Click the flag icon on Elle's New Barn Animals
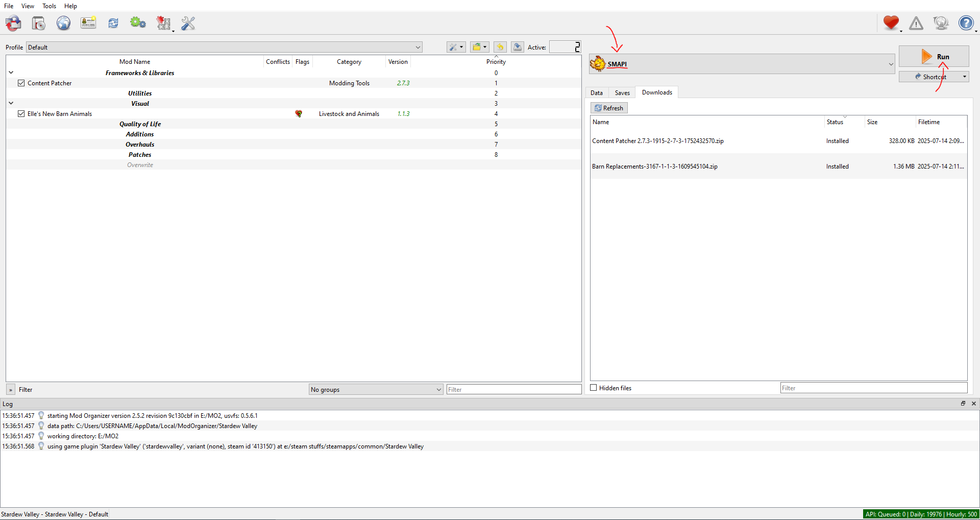Image resolution: width=980 pixels, height=520 pixels. coord(299,114)
